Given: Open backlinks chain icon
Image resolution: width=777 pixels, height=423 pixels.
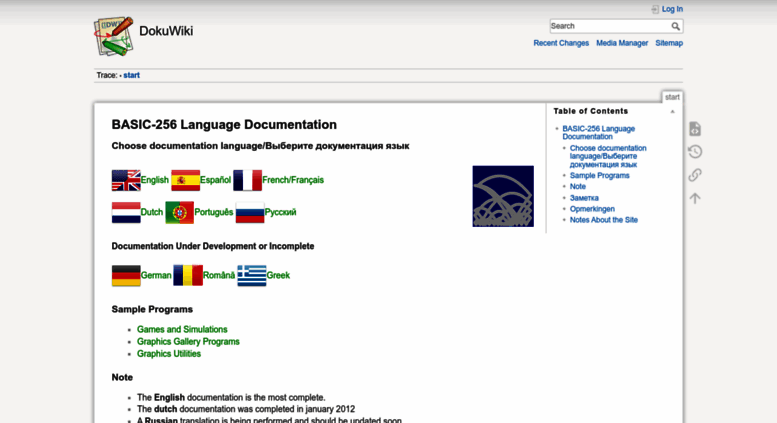Looking at the screenshot, I should (695, 175).
